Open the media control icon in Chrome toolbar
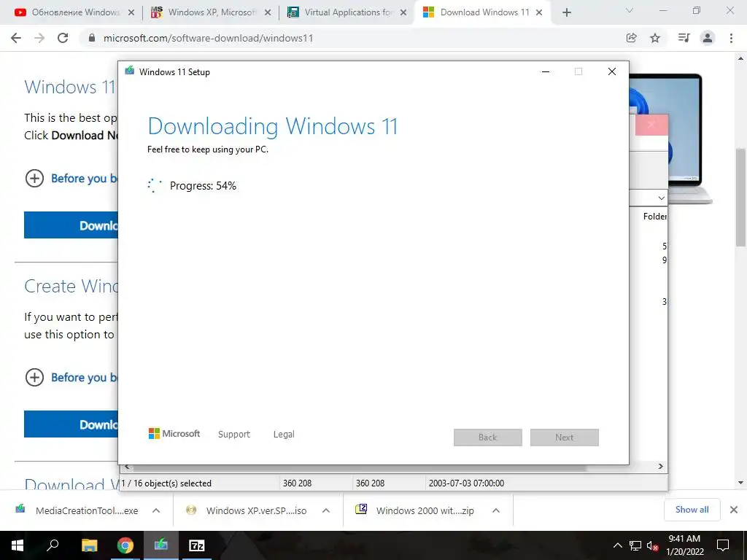The image size is (747, 560). click(x=684, y=38)
